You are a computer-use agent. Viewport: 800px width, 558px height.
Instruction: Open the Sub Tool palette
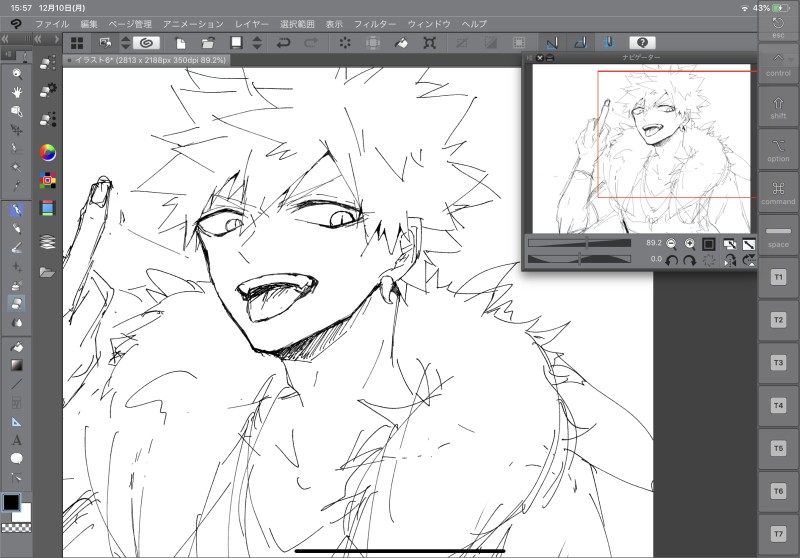click(47, 62)
